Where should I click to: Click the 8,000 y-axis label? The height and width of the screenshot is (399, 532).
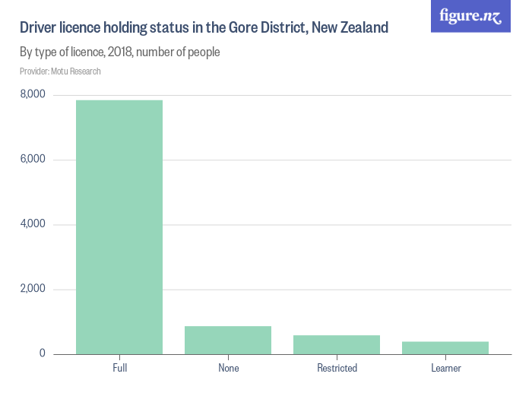tap(32, 94)
